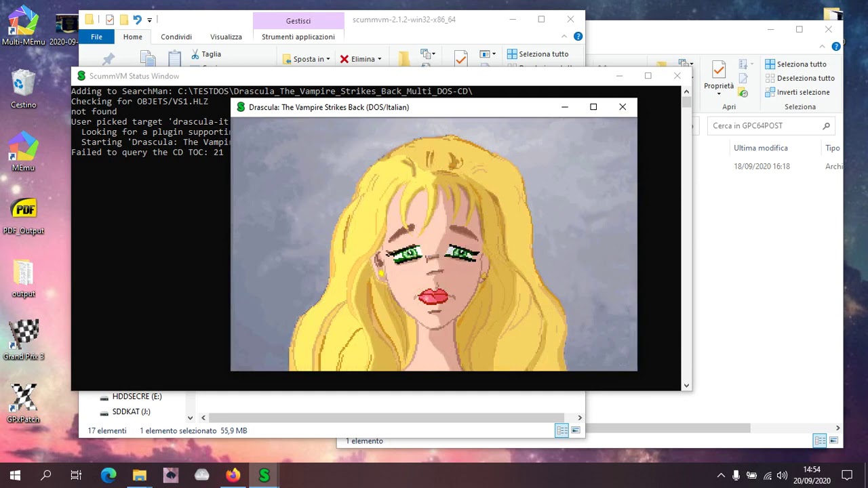The height and width of the screenshot is (488, 868).
Task: Switch GPC64POST window to details view
Action: click(x=820, y=441)
